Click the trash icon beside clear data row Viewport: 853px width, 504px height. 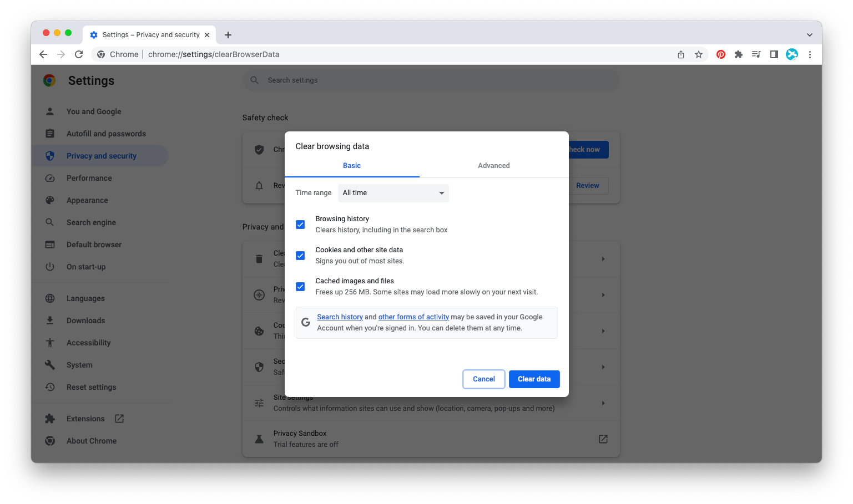[x=259, y=259]
